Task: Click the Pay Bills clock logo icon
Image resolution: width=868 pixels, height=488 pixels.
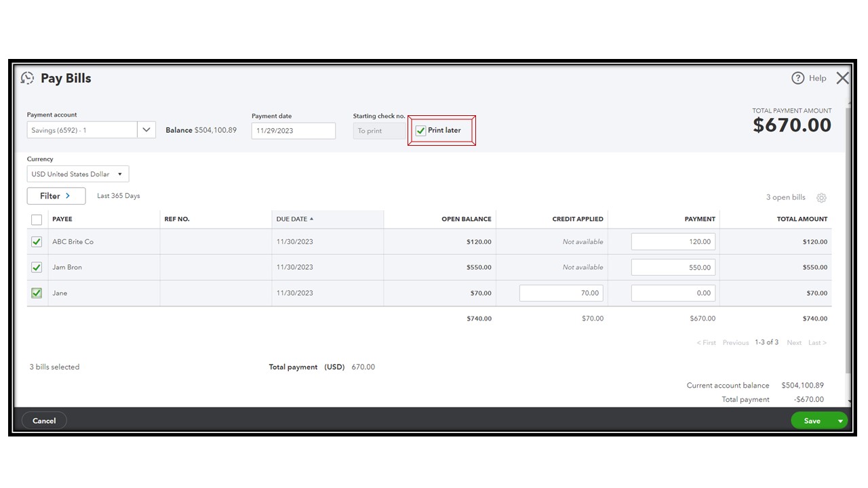Action: tap(27, 78)
